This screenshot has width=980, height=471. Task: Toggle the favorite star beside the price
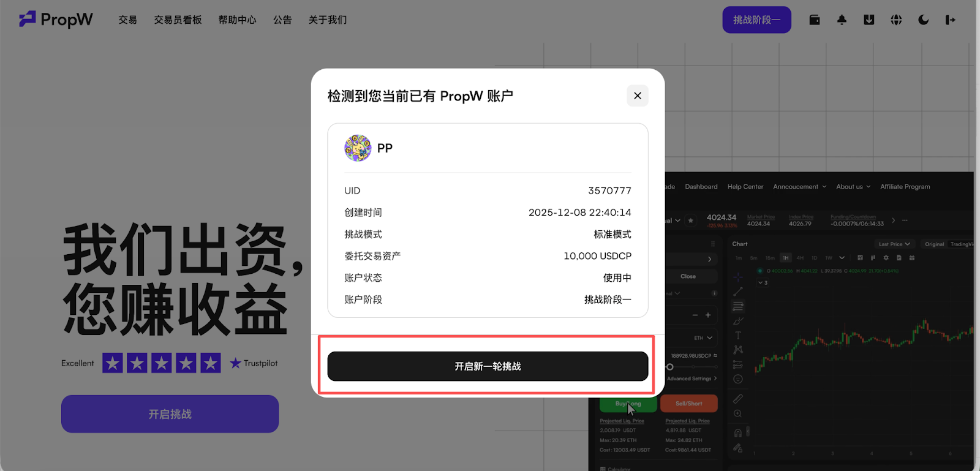pyautogui.click(x=691, y=220)
